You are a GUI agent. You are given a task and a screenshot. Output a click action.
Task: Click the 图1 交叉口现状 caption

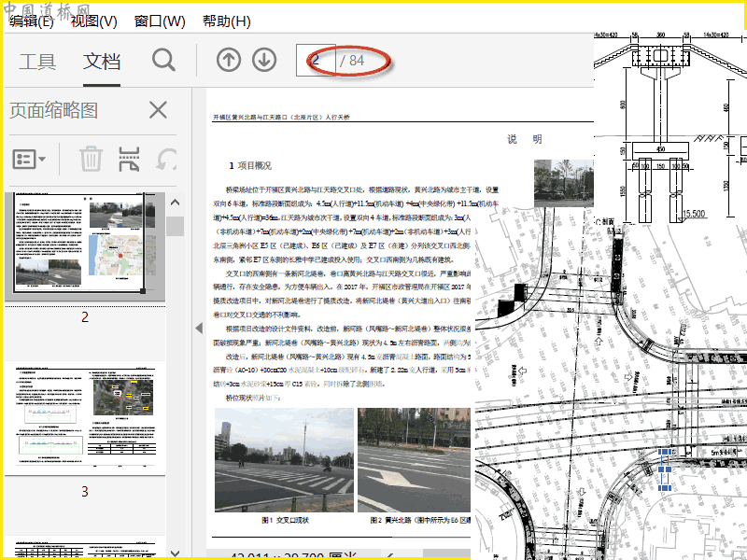(x=286, y=520)
